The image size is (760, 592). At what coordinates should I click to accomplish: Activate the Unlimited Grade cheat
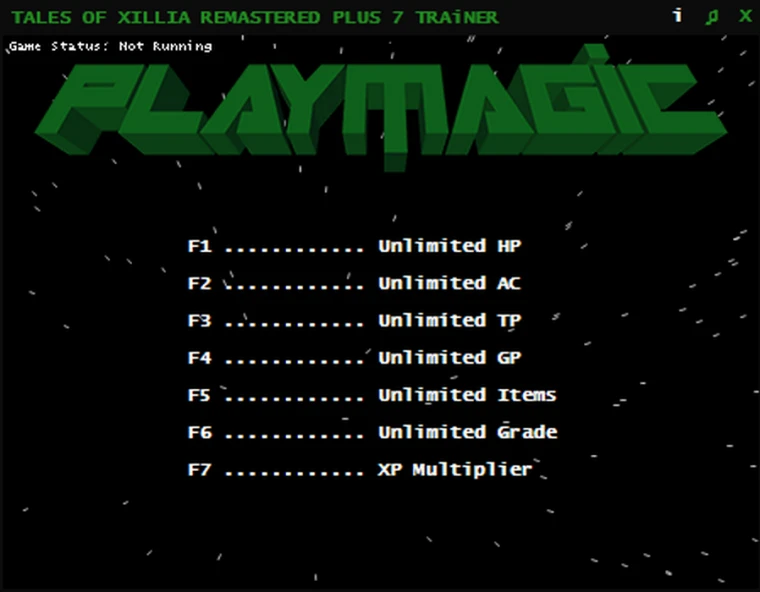click(468, 432)
